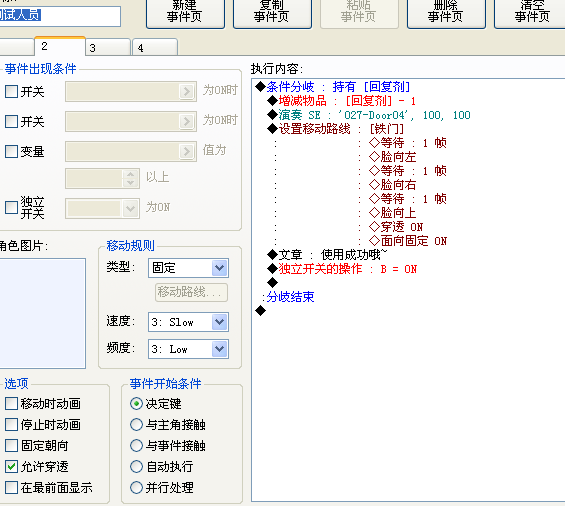Enable the second 开关 condition checkbox
565x506 pixels.
(12, 121)
